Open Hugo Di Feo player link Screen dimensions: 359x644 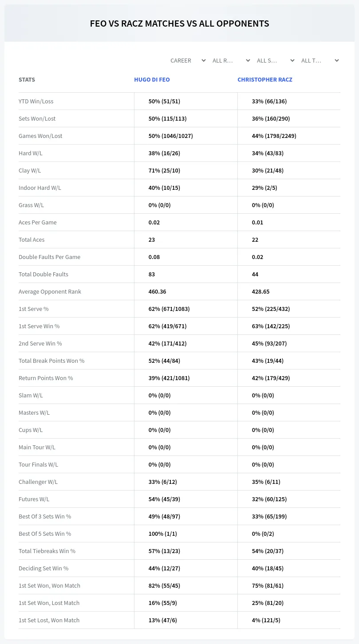coord(152,80)
